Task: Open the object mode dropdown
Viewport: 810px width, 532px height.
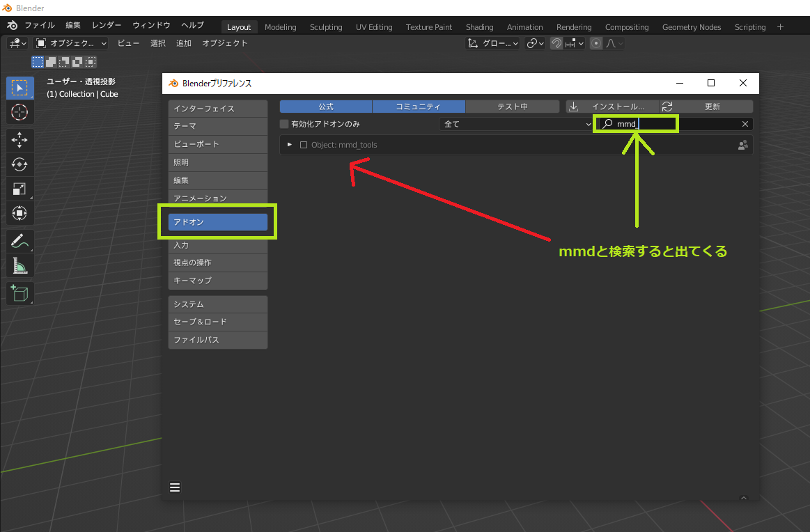Action: (x=71, y=43)
